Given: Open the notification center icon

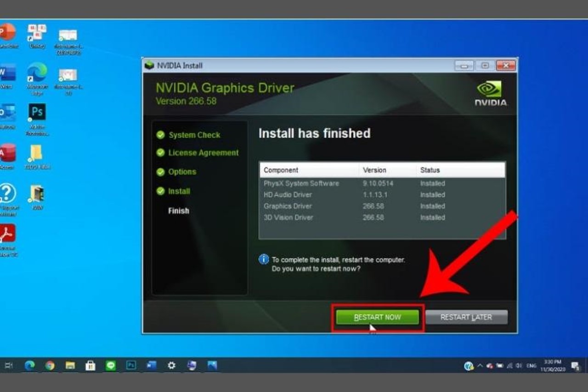Looking at the screenshot, I should [x=575, y=366].
